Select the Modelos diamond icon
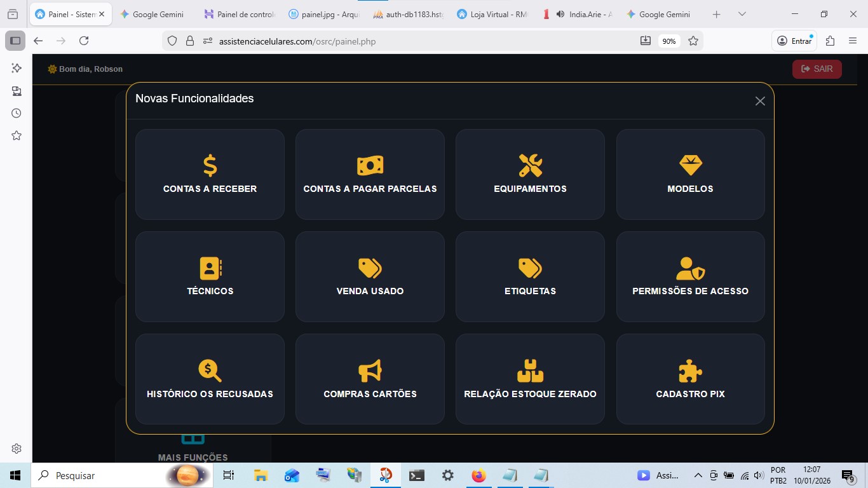The image size is (868, 488). pyautogui.click(x=690, y=165)
